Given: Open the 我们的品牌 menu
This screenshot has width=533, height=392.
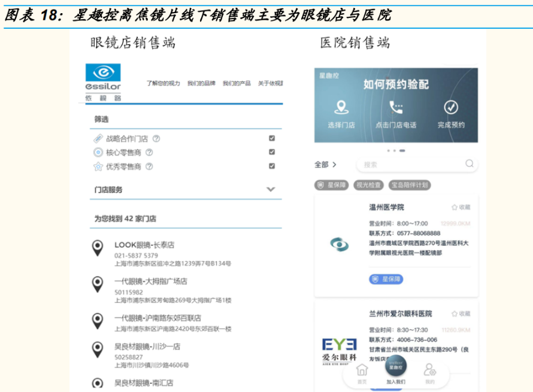Looking at the screenshot, I should (x=201, y=83).
